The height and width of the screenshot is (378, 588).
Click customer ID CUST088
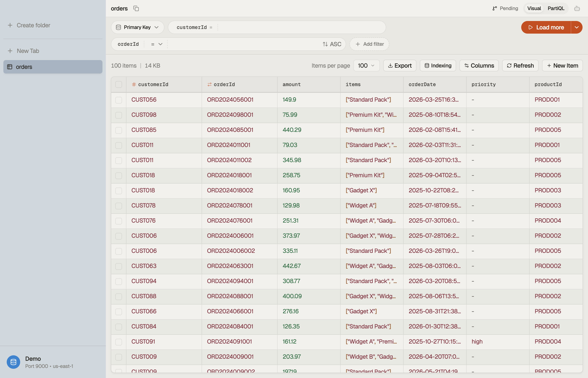(144, 296)
